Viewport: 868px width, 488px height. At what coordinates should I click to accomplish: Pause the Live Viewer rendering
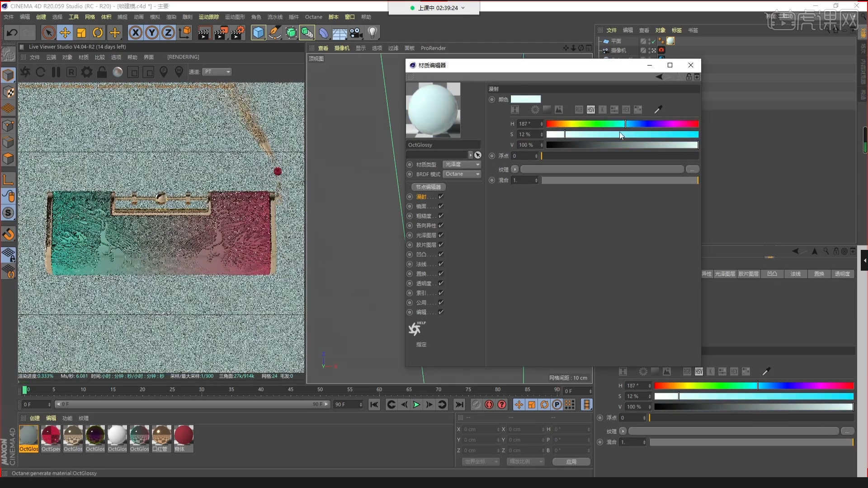click(56, 72)
